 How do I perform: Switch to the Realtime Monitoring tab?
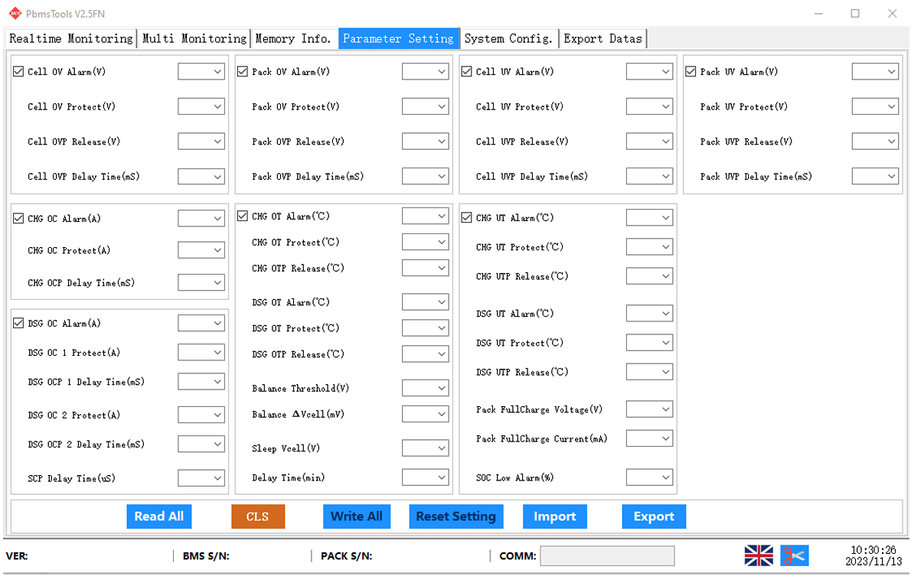tap(71, 38)
